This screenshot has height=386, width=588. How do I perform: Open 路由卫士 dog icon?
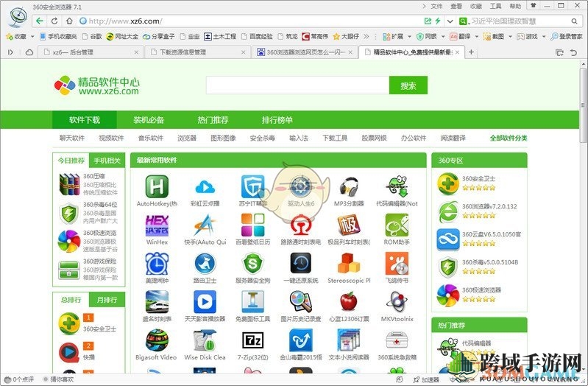click(205, 263)
